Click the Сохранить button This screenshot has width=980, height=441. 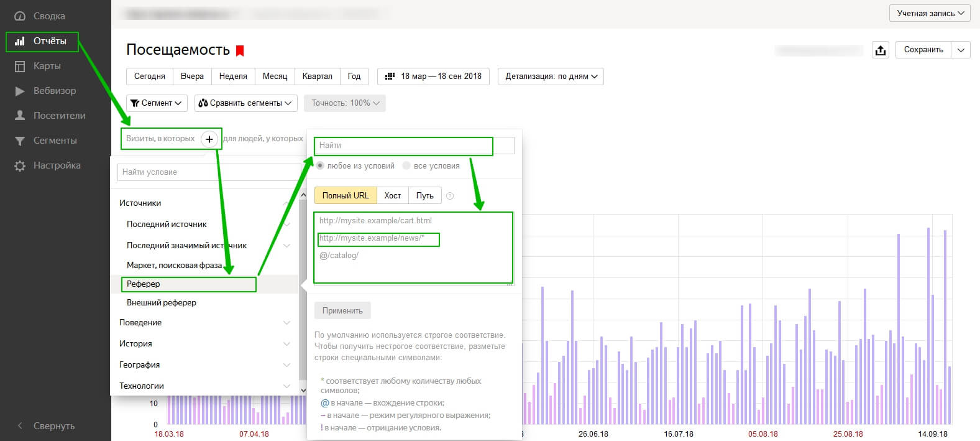(x=923, y=50)
